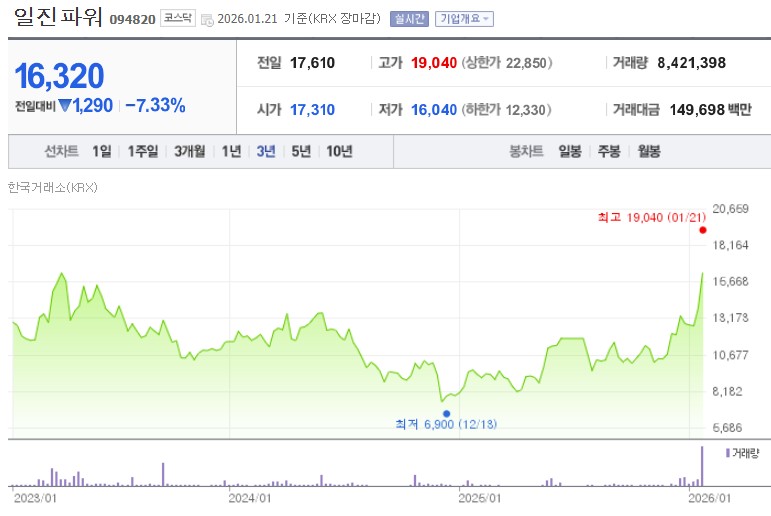Select the 1주일 line chart period
771x516 pixels.
(143, 151)
